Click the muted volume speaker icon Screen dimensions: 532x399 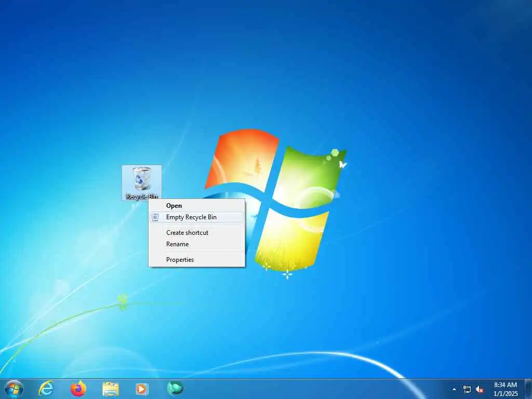pos(480,390)
